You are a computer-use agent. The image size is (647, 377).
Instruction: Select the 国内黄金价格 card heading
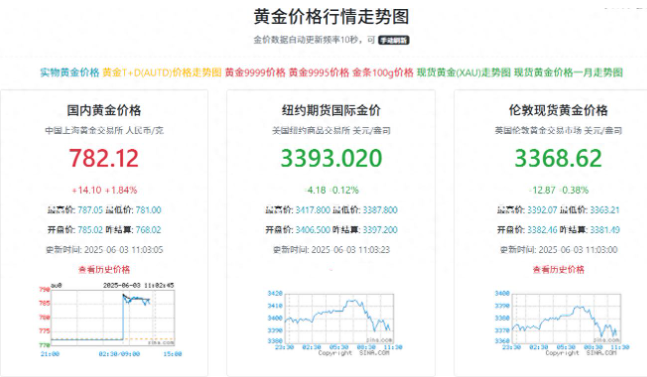tap(104, 110)
